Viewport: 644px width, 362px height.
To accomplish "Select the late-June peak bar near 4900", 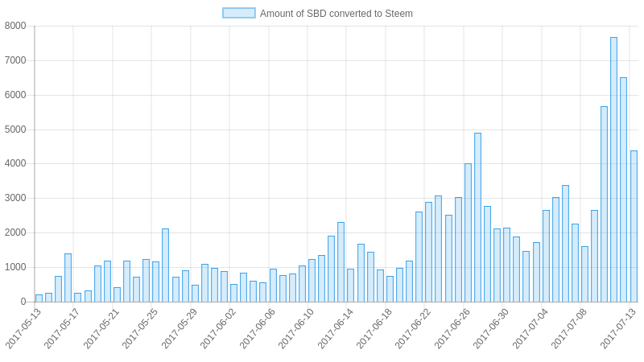I will 477,217.
